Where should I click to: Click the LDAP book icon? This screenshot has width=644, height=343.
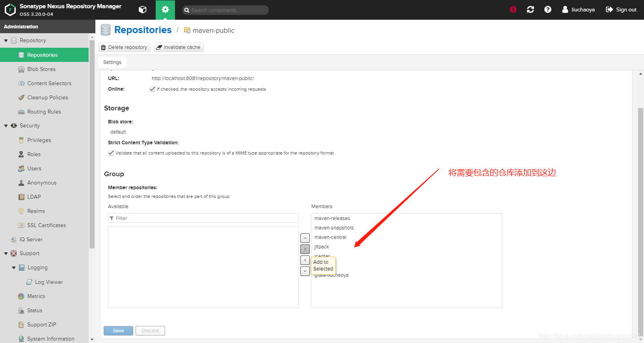point(21,197)
